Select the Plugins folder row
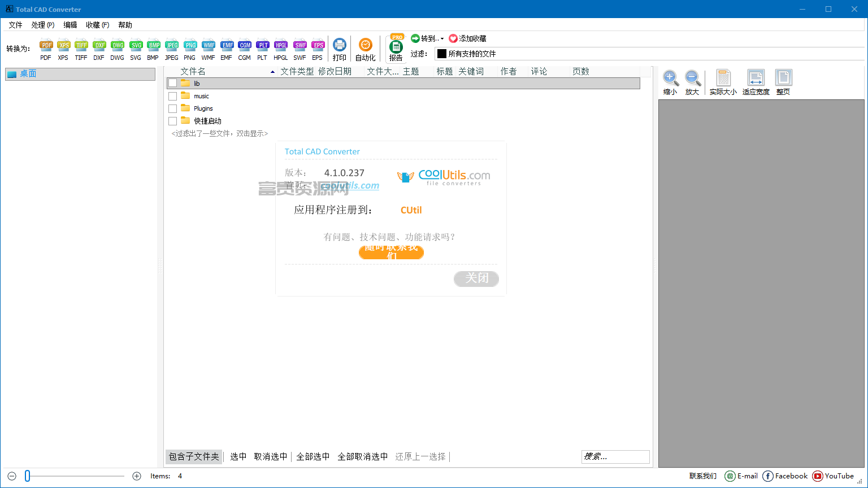The image size is (868, 488). 403,108
